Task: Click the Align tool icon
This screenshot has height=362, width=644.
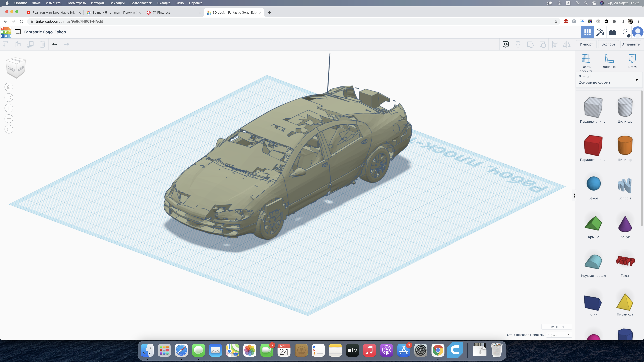Action: [555, 44]
